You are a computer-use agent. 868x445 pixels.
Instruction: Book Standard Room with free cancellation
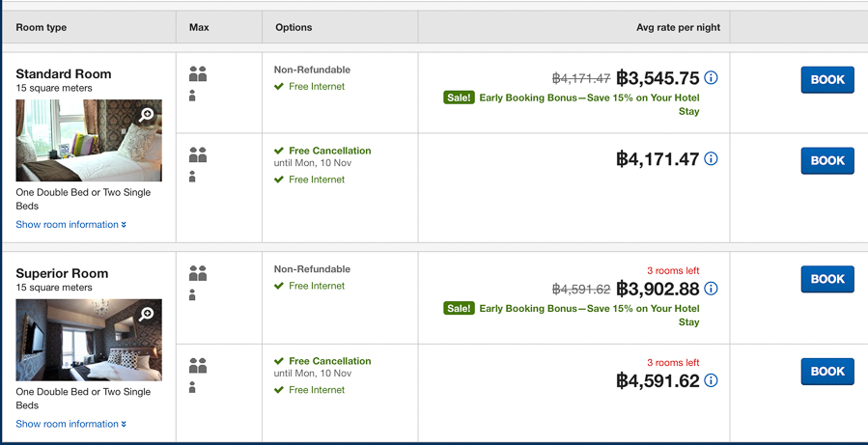pyautogui.click(x=827, y=160)
